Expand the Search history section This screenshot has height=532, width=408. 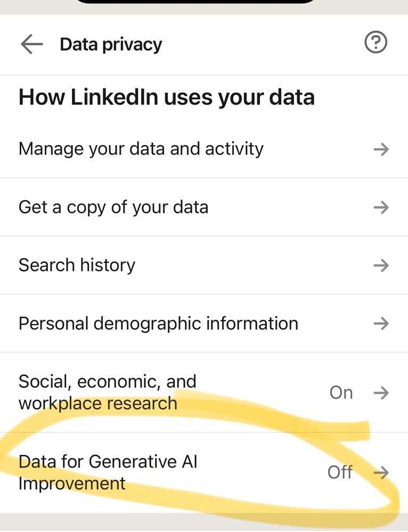pyautogui.click(x=76, y=265)
